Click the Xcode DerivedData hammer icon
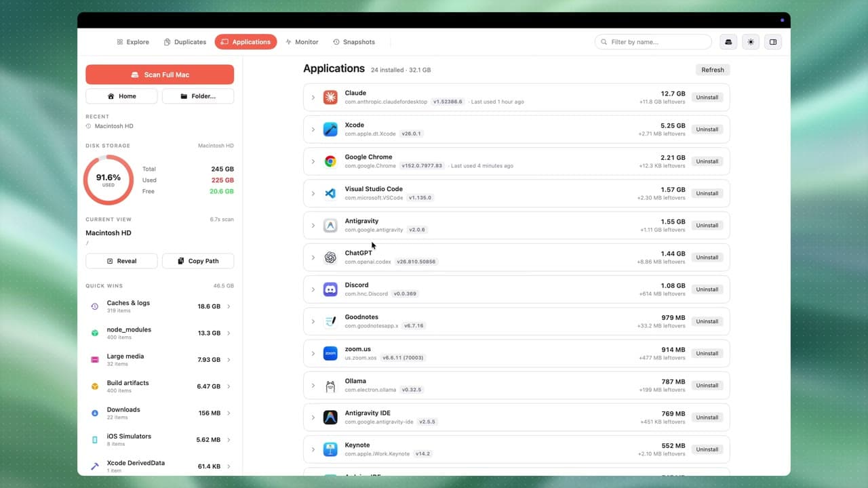The image size is (868, 488). coord(95,466)
